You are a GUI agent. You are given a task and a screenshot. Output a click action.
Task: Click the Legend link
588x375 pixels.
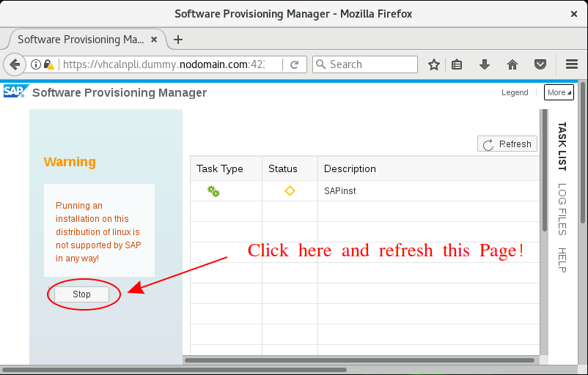(x=515, y=92)
